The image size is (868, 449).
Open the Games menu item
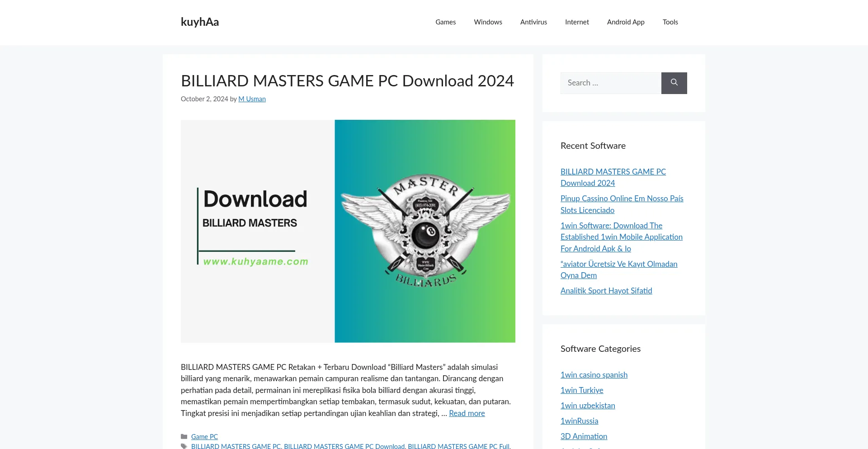(445, 22)
